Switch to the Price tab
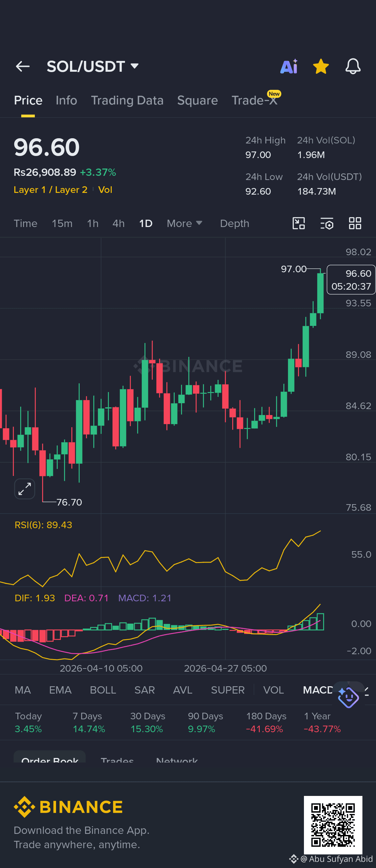The image size is (376, 868). [28, 100]
